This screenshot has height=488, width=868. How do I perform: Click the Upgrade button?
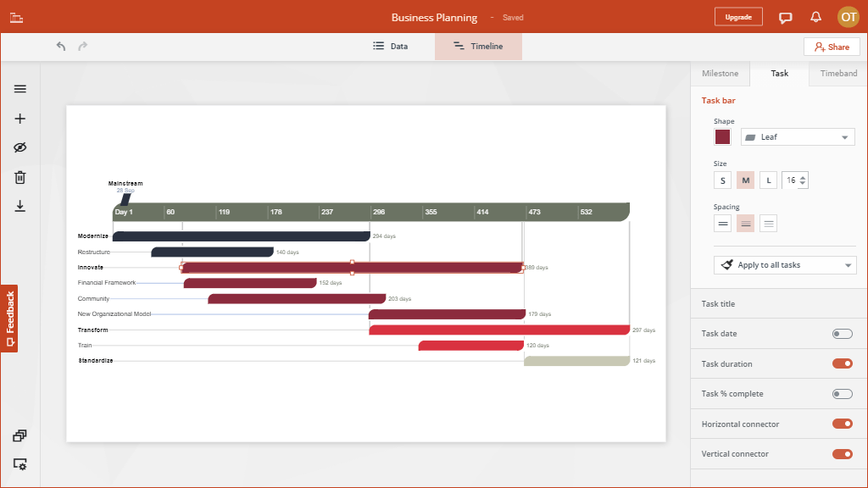click(x=737, y=16)
